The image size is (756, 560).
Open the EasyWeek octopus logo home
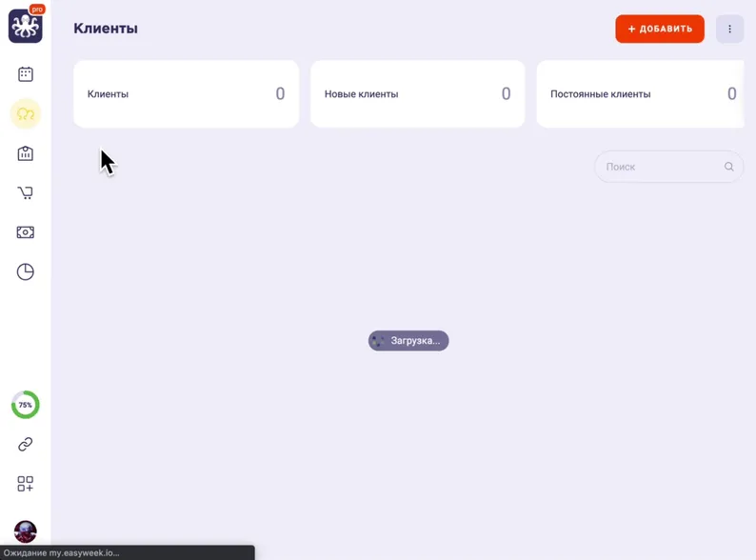pos(26,26)
